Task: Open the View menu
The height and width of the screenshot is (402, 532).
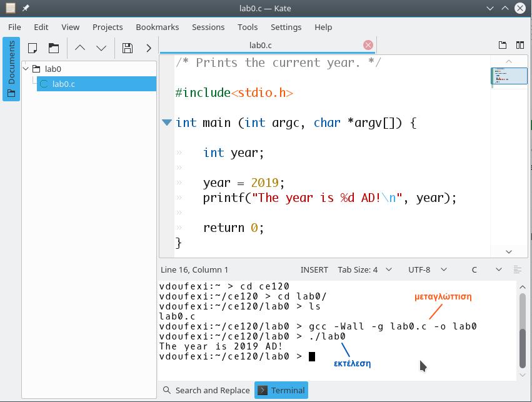Action: click(70, 27)
